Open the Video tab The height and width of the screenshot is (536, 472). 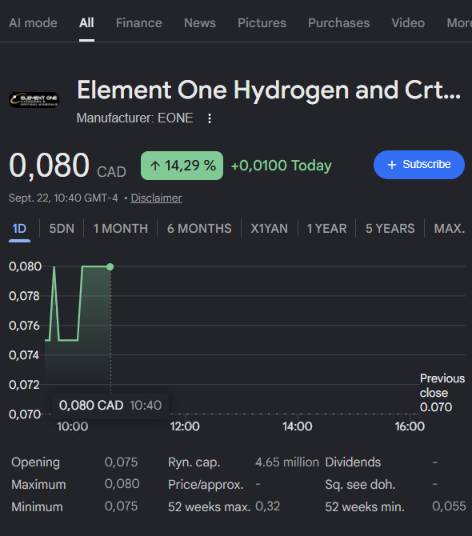pyautogui.click(x=408, y=23)
